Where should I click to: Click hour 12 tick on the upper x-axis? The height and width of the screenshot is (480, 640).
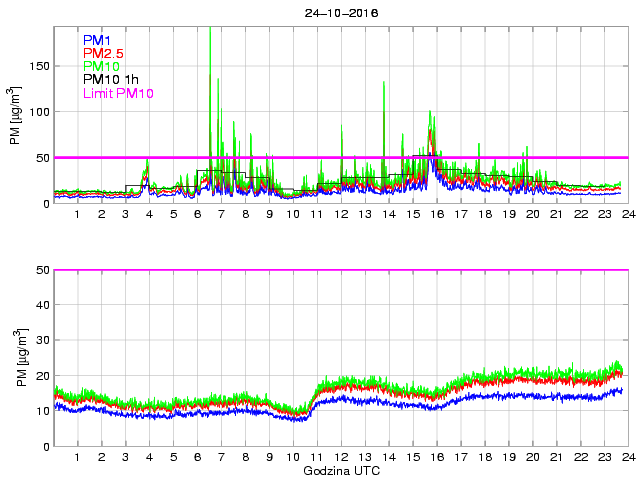click(x=340, y=214)
